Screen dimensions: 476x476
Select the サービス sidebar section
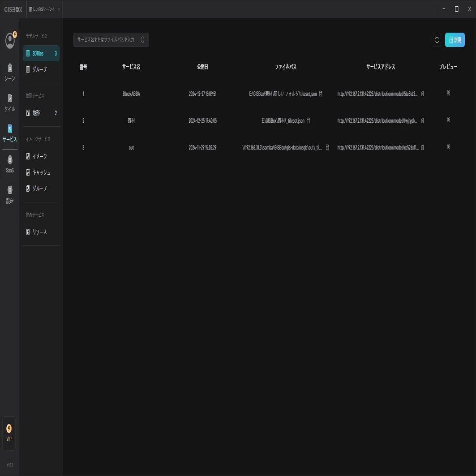(x=10, y=133)
